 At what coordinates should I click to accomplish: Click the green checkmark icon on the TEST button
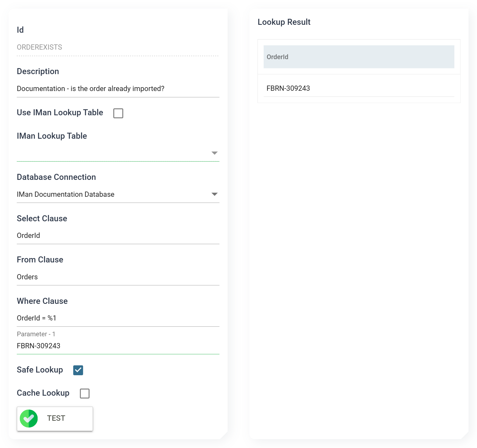pyautogui.click(x=29, y=418)
